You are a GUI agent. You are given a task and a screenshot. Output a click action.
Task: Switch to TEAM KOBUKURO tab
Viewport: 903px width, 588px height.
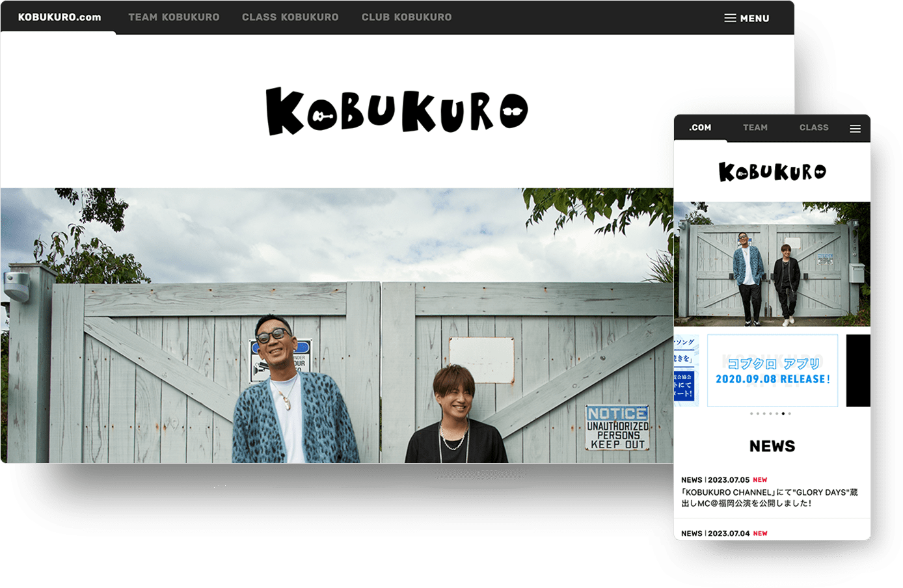click(x=174, y=18)
